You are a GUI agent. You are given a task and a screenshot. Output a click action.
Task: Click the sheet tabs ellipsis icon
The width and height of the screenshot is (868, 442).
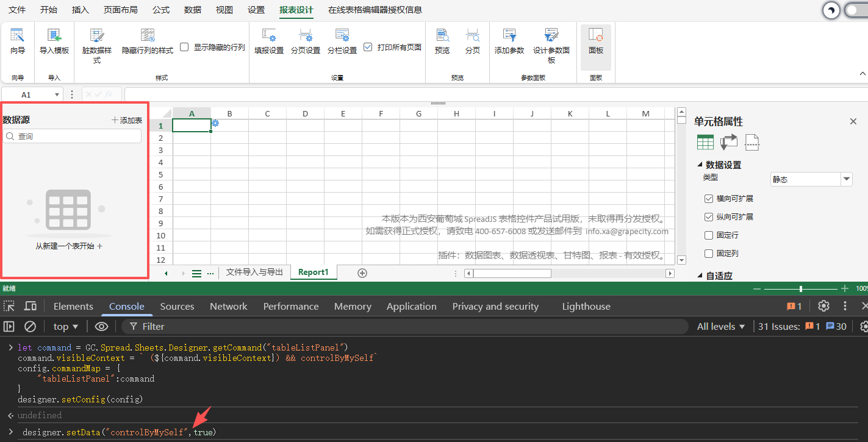point(210,274)
